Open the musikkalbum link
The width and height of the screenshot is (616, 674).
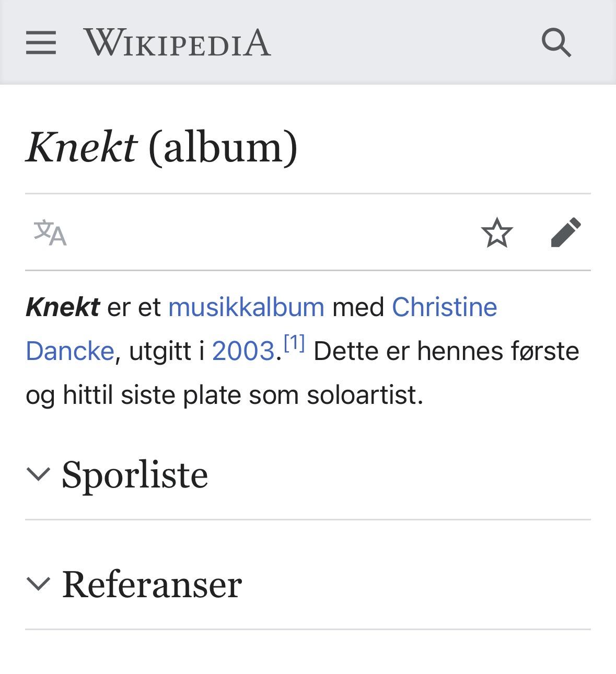246,307
